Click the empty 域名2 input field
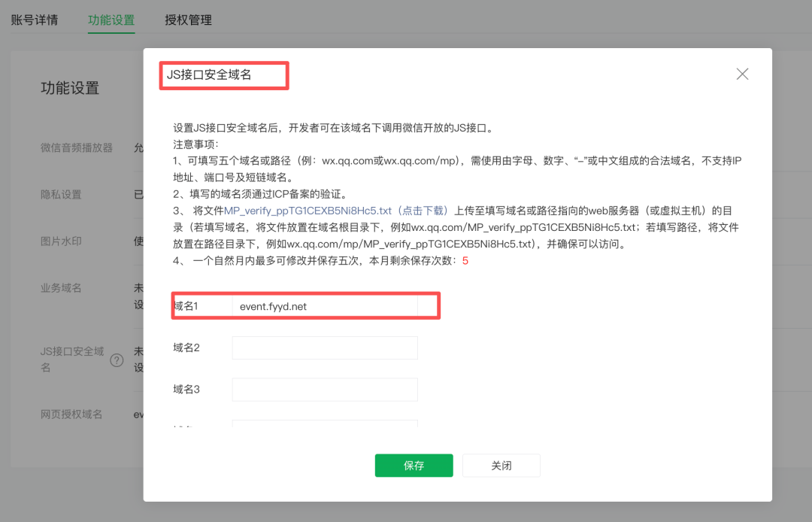 (325, 348)
